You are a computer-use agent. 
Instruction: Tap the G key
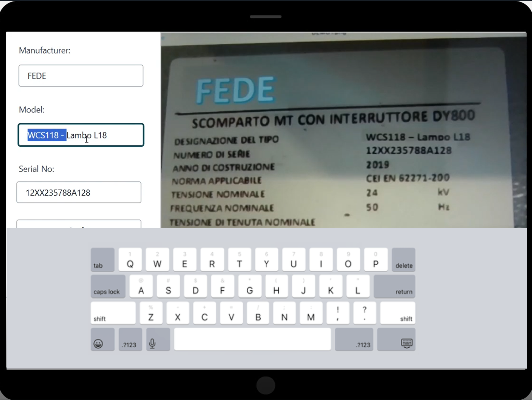coord(250,286)
